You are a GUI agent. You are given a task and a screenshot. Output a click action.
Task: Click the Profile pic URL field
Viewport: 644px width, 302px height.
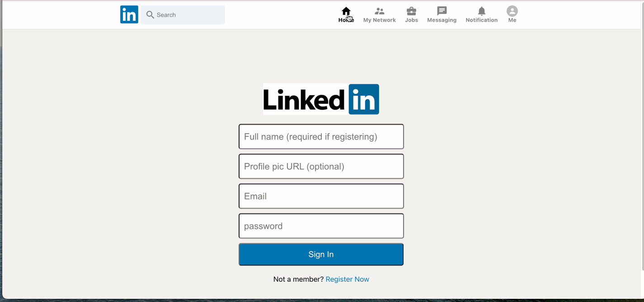[321, 166]
